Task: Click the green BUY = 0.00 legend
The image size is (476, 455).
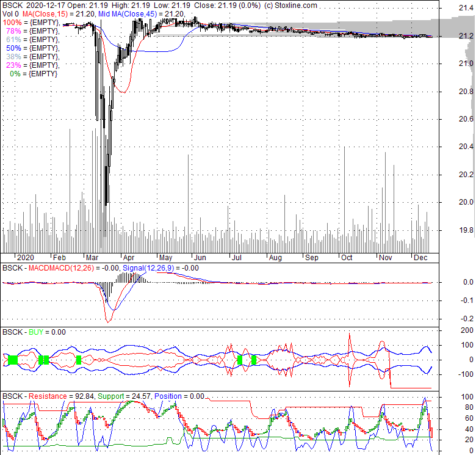Action: click(x=47, y=332)
